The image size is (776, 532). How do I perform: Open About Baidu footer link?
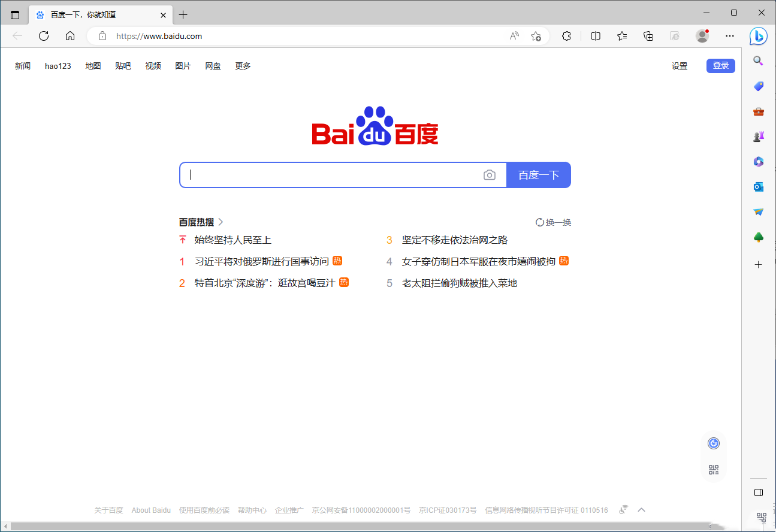pos(151,510)
